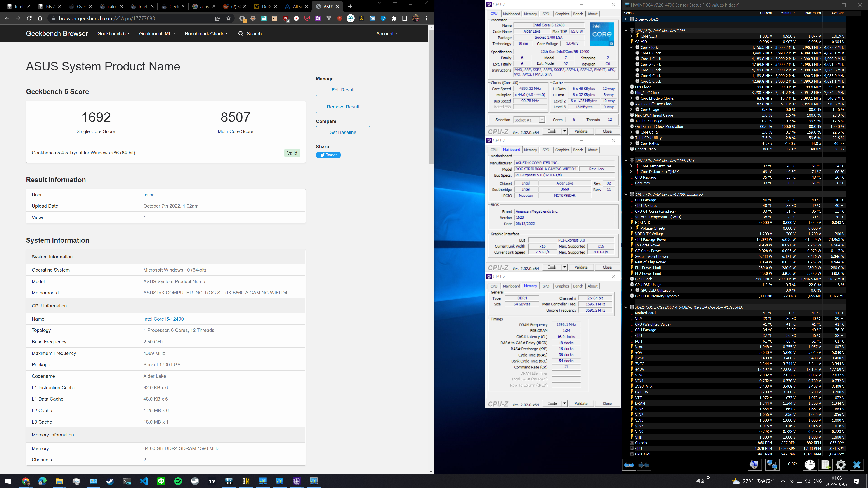Click Validate in CPU-Z mainboard window
Image resolution: width=868 pixels, height=488 pixels.
pos(580,267)
